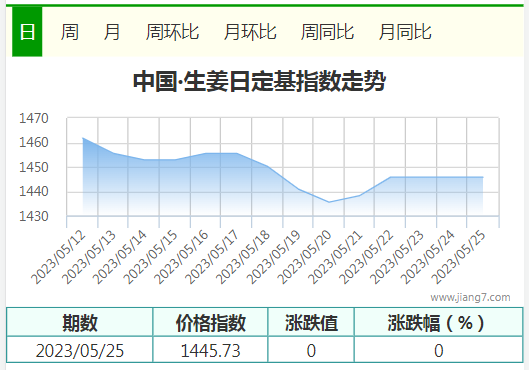Click the 2023/05/18 x-axis date label
Viewport: 529px width, 370px height.
click(243, 257)
